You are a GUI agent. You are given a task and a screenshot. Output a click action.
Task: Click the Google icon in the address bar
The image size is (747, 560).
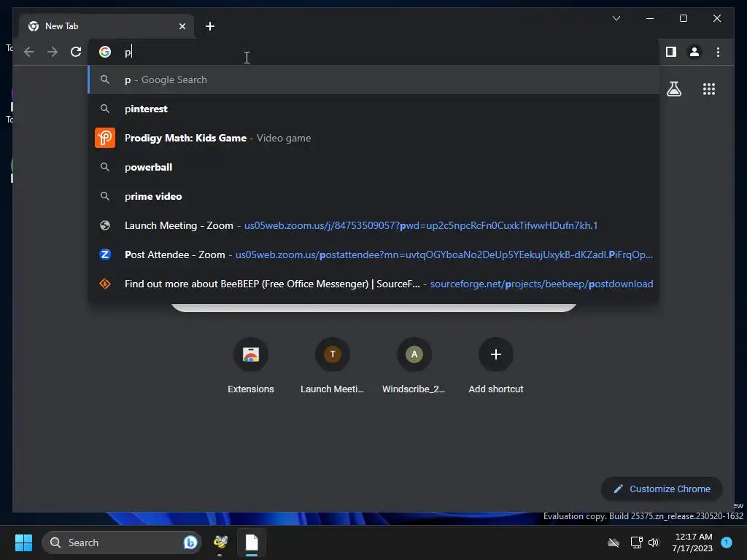click(105, 52)
